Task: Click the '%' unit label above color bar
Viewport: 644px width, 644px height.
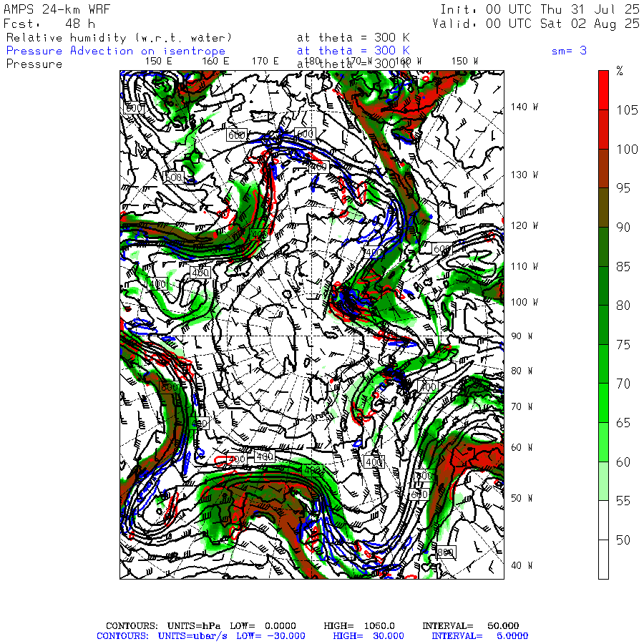Action: (x=620, y=71)
